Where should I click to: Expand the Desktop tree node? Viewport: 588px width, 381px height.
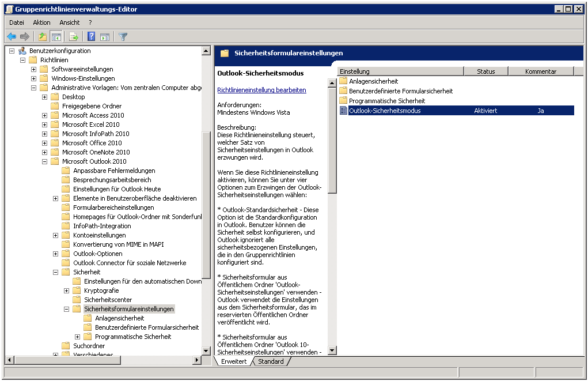tap(44, 97)
